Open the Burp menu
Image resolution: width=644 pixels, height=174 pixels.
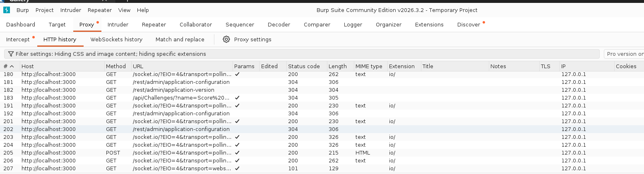22,10
